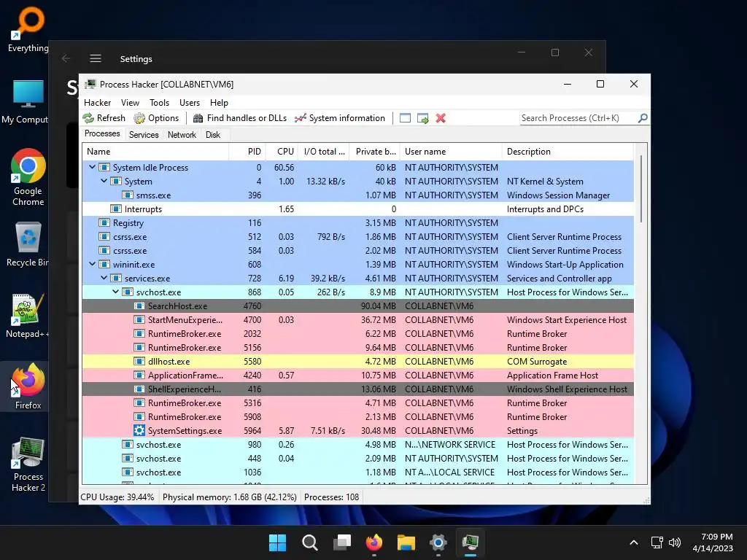This screenshot has width=747, height=560.
Task: Select the Processes tab
Action: [x=102, y=134]
